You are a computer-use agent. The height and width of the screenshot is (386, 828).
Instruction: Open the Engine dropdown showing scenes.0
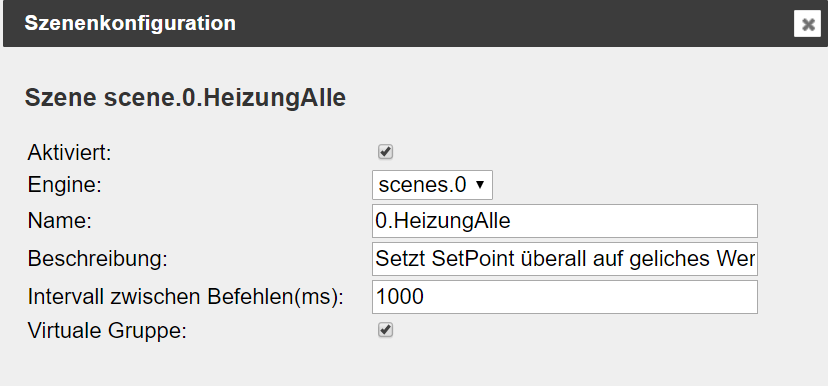432,185
